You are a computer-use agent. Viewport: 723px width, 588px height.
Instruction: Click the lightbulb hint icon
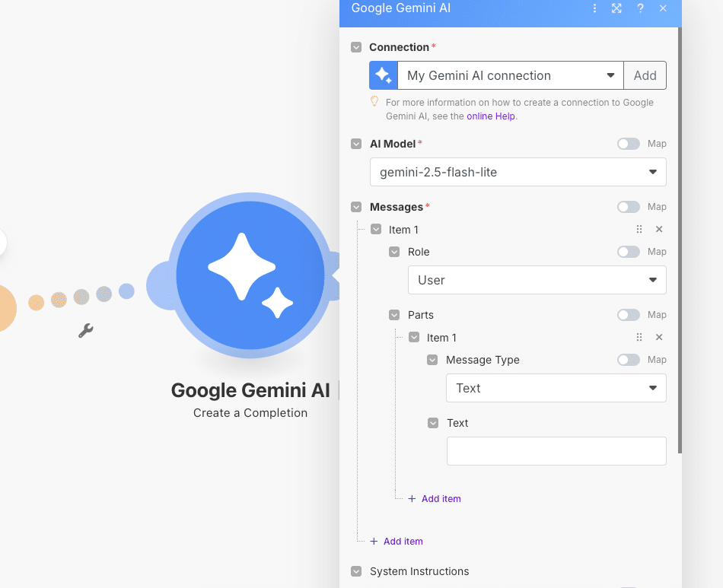[x=374, y=101]
